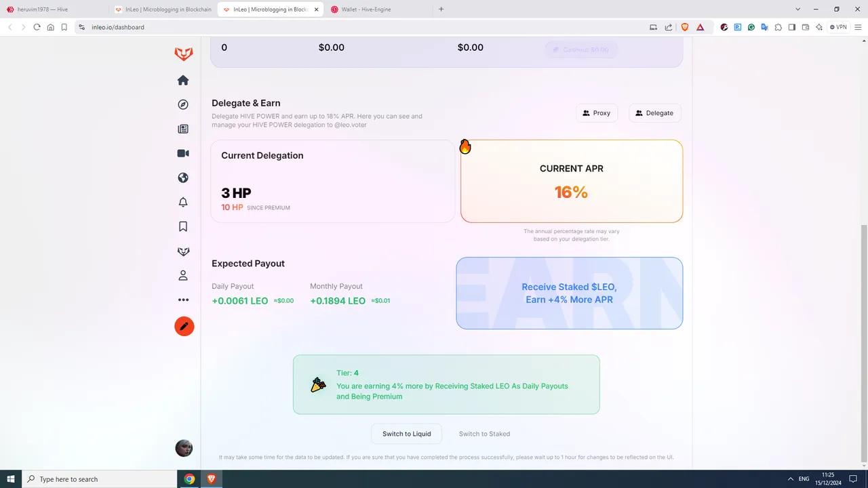Open the globe communities icon in sidebar
Viewport: 868px width, 488px height.
click(183, 178)
